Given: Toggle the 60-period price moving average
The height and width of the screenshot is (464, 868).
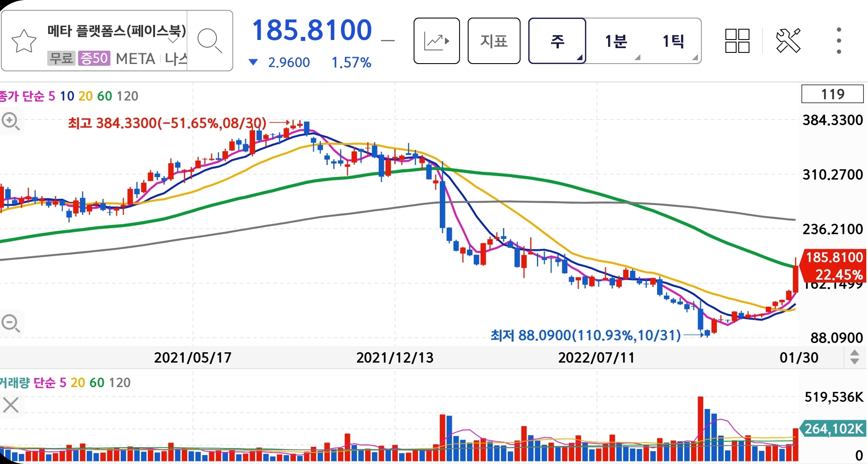Looking at the screenshot, I should click(x=104, y=96).
